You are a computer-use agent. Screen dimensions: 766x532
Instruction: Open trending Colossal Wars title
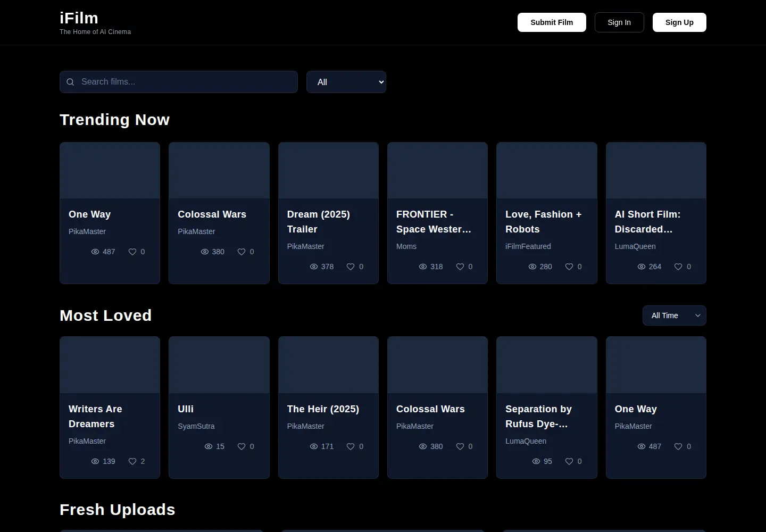(x=212, y=214)
